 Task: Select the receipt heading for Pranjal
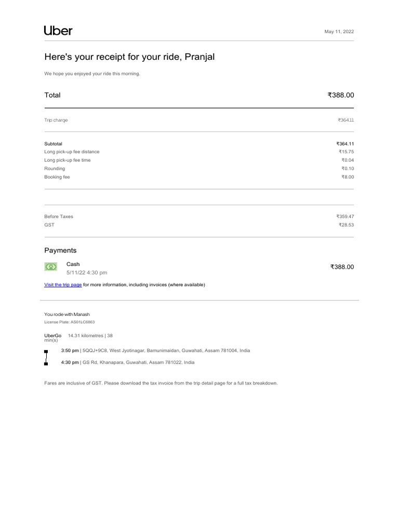point(129,57)
